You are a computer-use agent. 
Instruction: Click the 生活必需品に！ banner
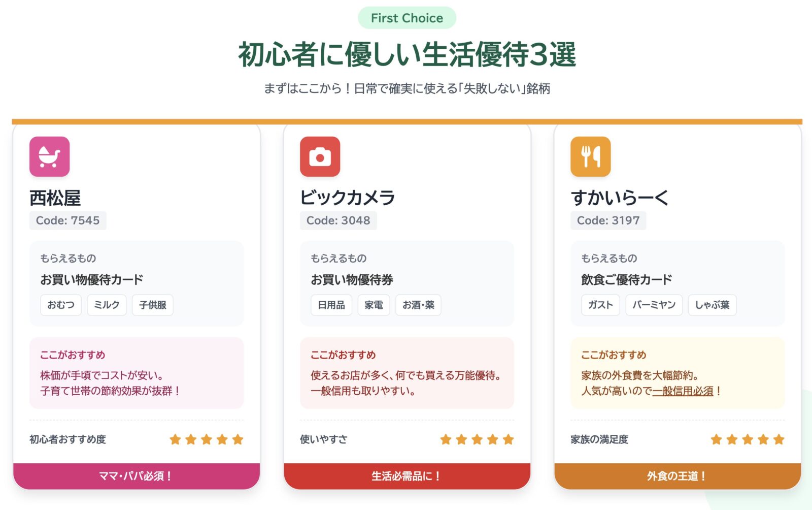point(407,476)
